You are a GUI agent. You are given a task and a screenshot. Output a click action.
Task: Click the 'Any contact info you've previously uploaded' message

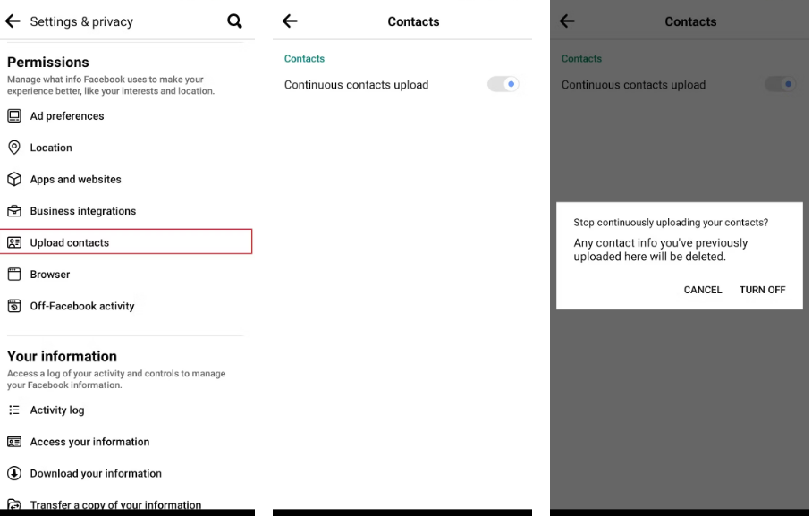coord(661,250)
